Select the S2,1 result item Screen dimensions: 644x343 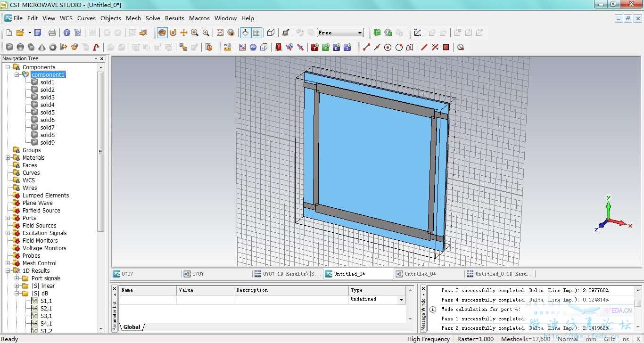point(46,309)
